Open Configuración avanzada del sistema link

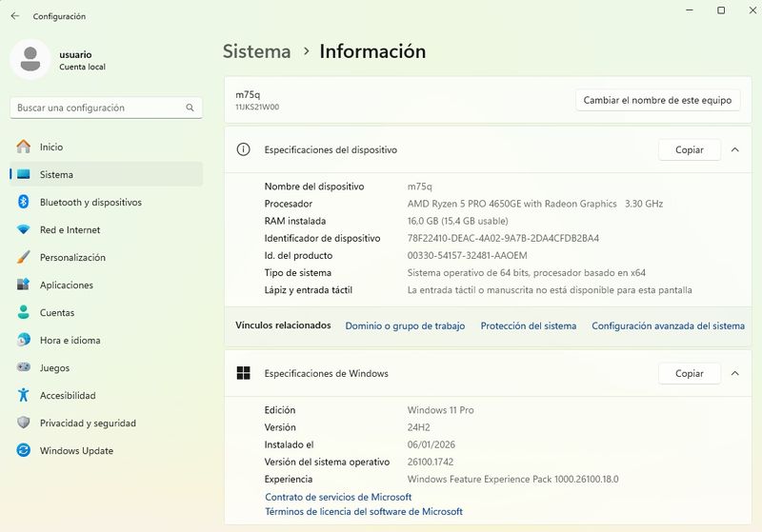(668, 325)
